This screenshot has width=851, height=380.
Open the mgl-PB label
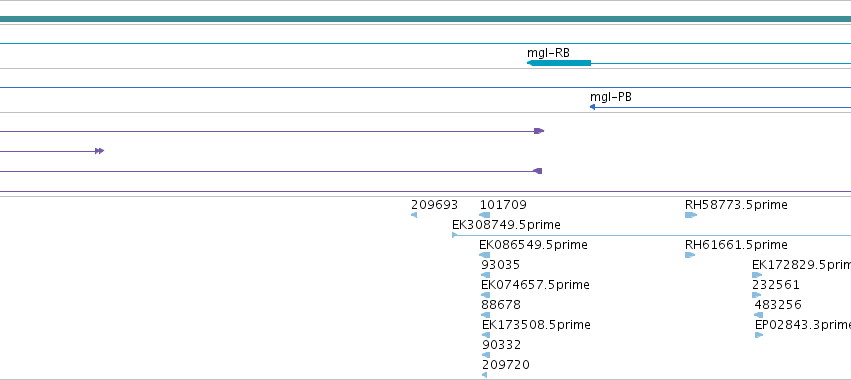point(611,97)
